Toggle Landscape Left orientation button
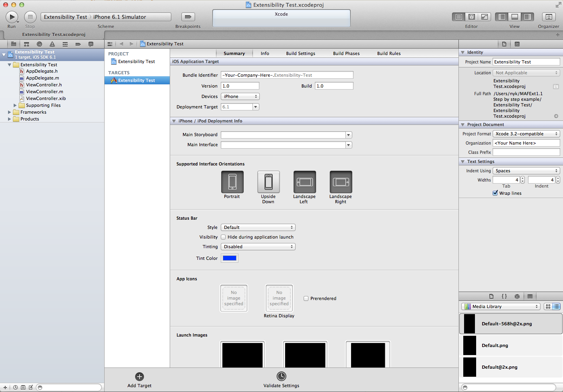 click(x=305, y=182)
